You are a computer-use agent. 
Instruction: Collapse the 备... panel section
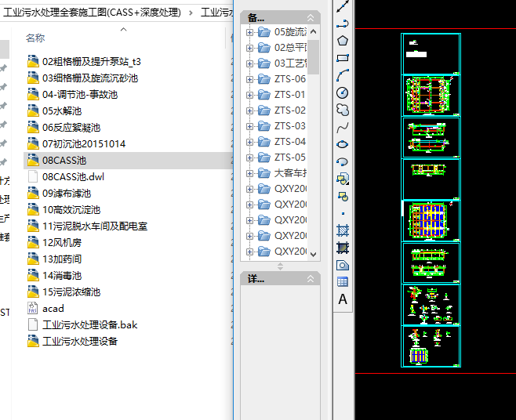pyautogui.click(x=311, y=17)
